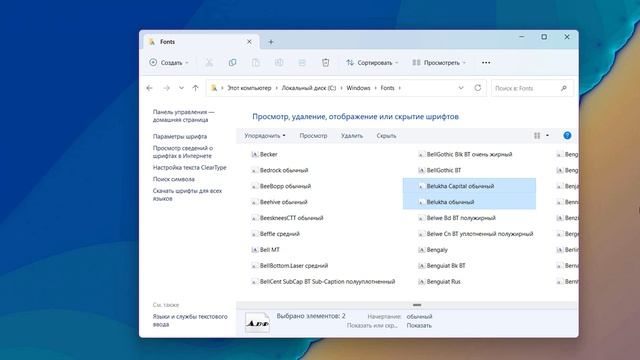Click Windows in the address path
The height and width of the screenshot is (360, 640).
(x=358, y=88)
